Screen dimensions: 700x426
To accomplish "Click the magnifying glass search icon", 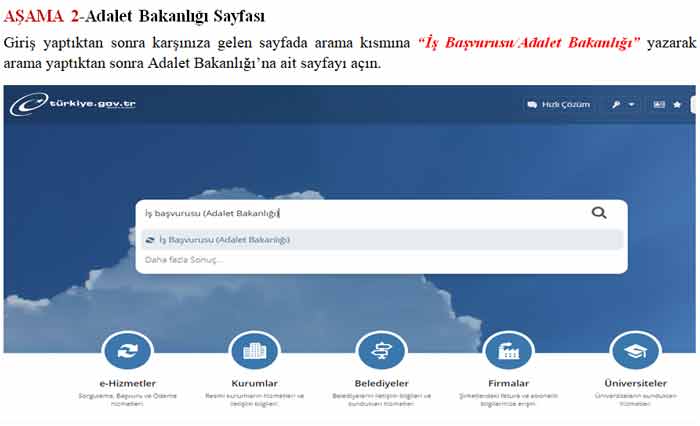I will tap(599, 213).
